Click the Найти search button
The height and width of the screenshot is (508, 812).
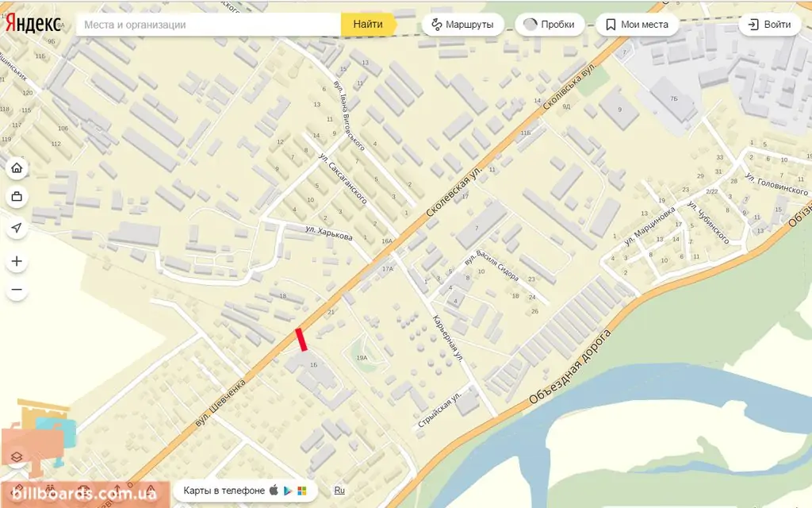click(x=368, y=25)
